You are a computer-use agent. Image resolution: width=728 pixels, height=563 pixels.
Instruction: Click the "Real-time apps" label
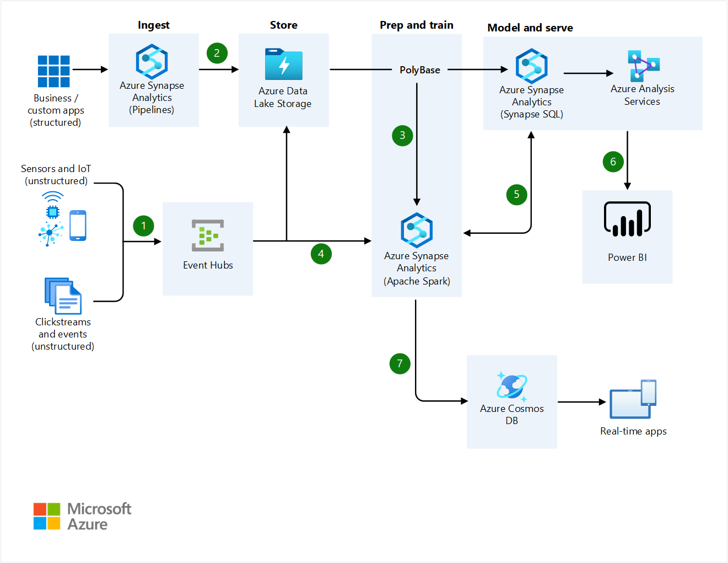pos(634,431)
